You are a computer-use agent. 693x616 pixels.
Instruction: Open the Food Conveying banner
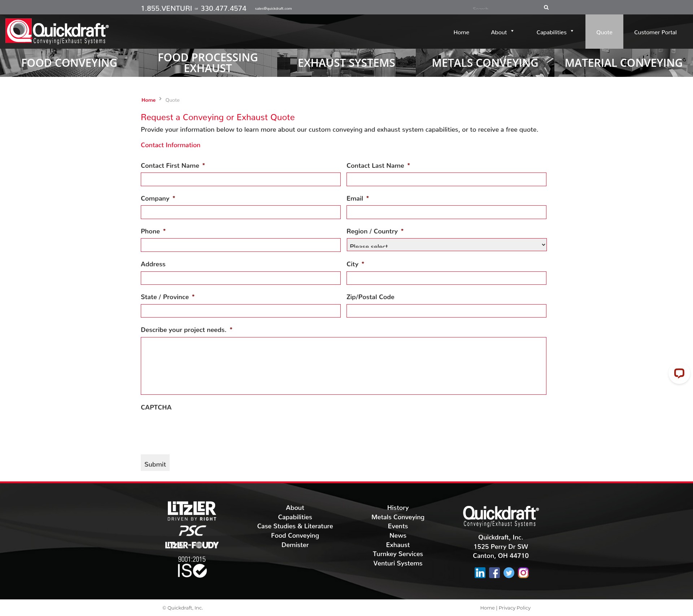coord(69,63)
